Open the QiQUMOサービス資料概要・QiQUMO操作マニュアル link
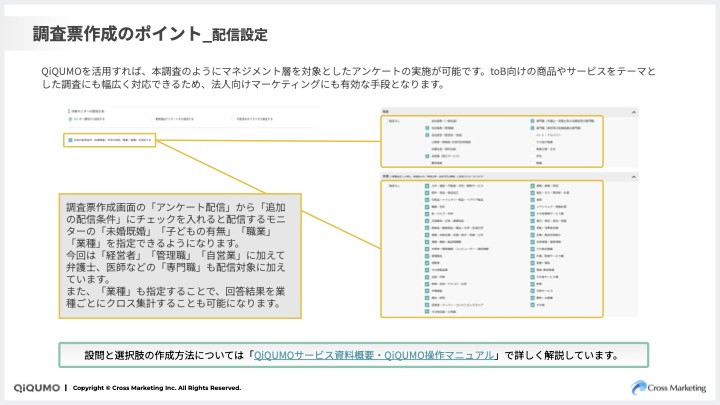The width and height of the screenshot is (720, 405). coord(374,355)
